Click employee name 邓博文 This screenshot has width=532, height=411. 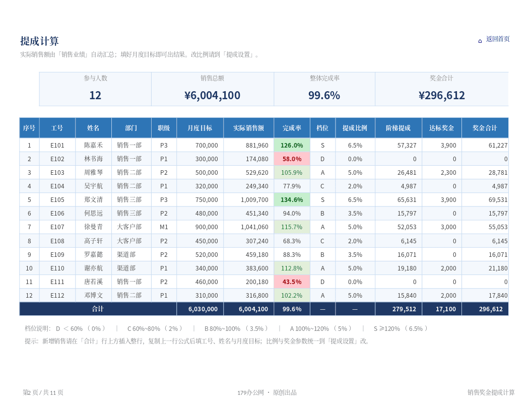93,295
